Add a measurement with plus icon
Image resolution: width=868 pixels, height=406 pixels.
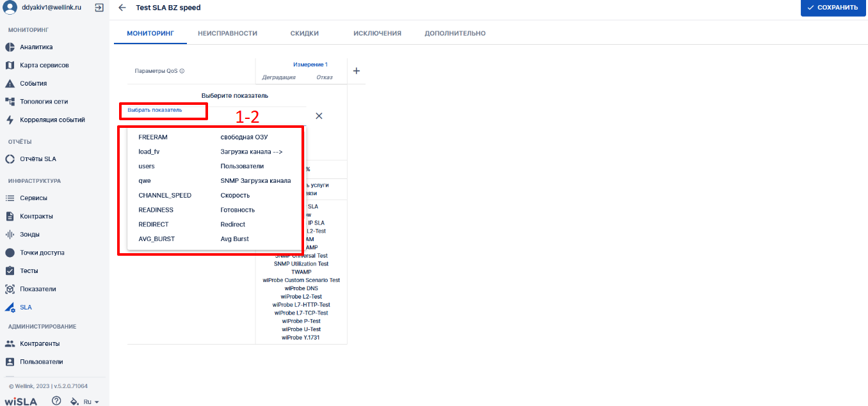(x=357, y=71)
